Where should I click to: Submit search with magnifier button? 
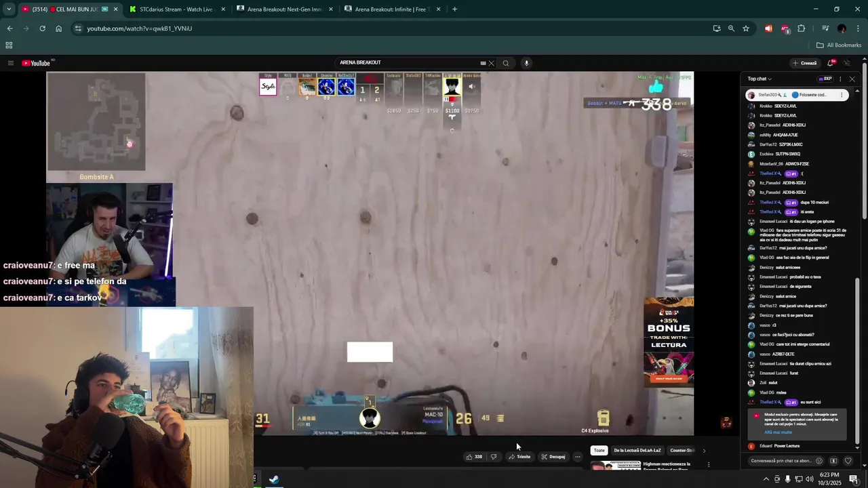tap(505, 63)
